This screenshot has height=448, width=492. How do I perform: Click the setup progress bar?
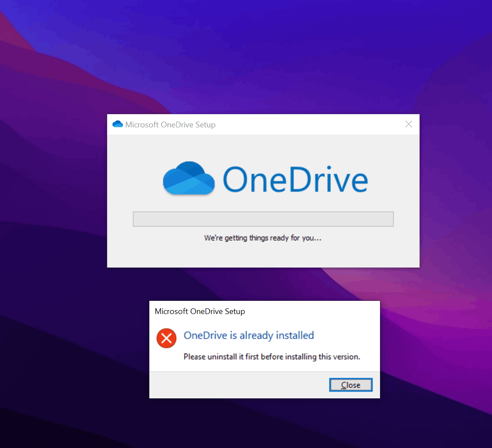[x=263, y=219]
